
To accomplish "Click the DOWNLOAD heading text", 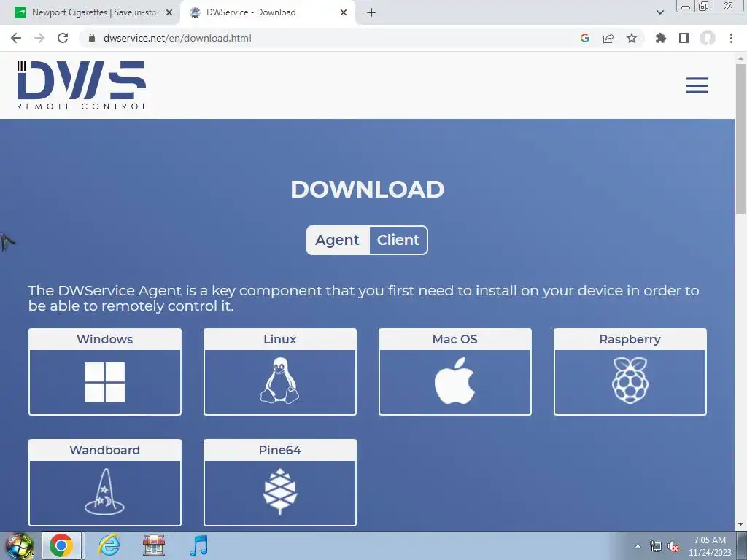I will tap(368, 190).
